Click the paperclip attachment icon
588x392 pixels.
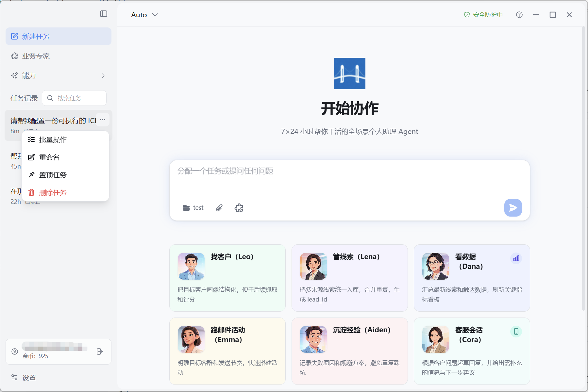click(219, 208)
